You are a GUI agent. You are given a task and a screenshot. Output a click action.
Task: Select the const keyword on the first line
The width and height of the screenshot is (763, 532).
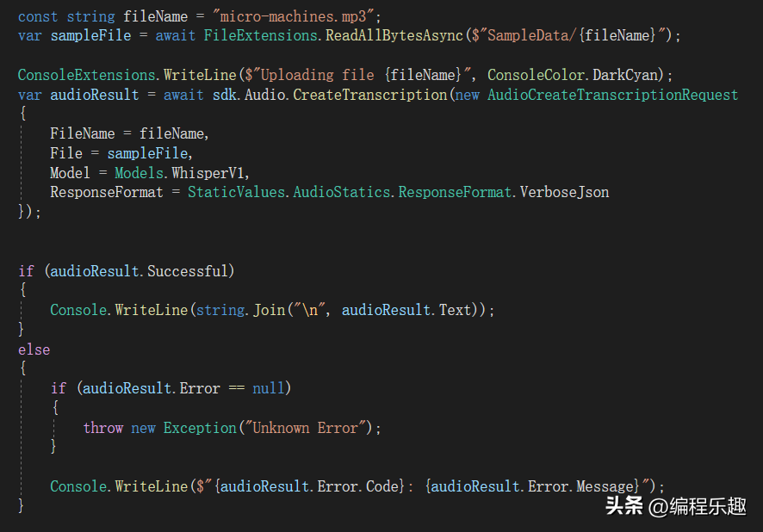[x=38, y=16]
